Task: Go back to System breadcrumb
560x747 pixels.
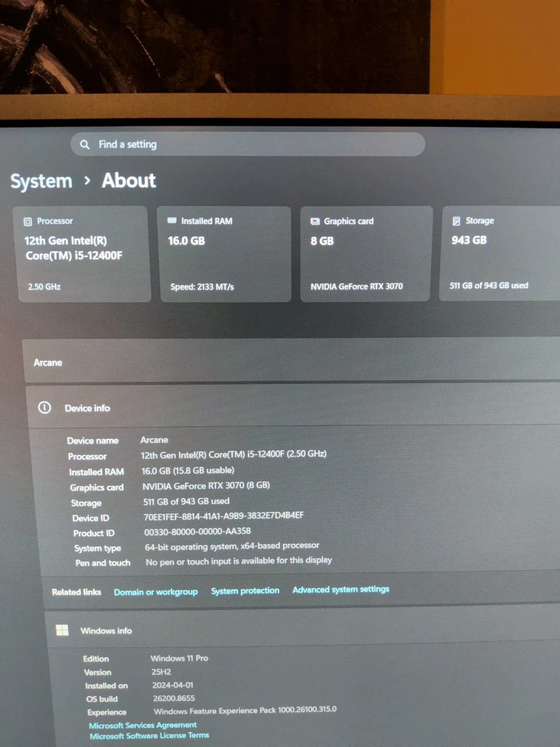Action: 41,182
